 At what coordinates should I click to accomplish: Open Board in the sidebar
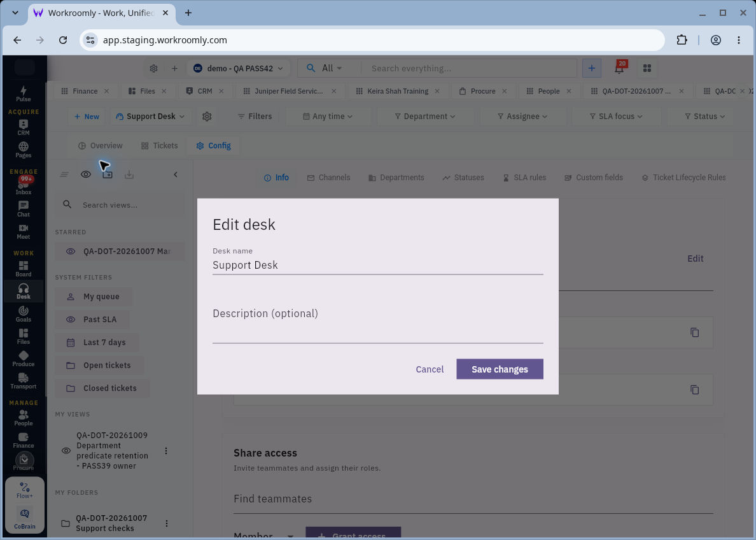pyautogui.click(x=23, y=269)
